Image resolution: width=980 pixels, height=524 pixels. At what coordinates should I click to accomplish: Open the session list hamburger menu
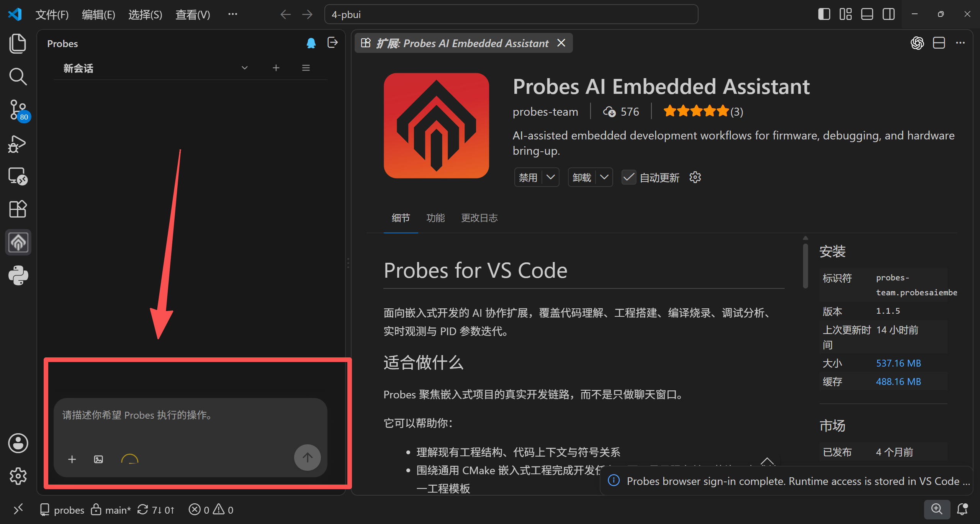[x=306, y=68]
